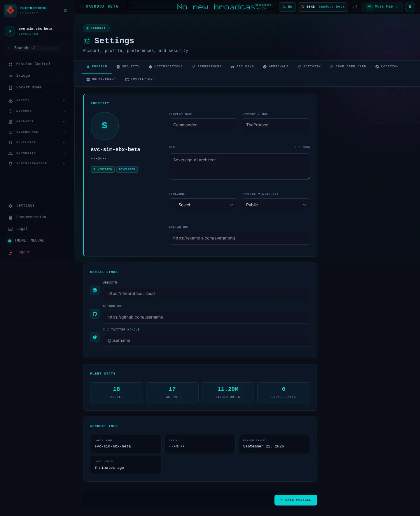Expand the Agents sidebar section

(x=37, y=100)
